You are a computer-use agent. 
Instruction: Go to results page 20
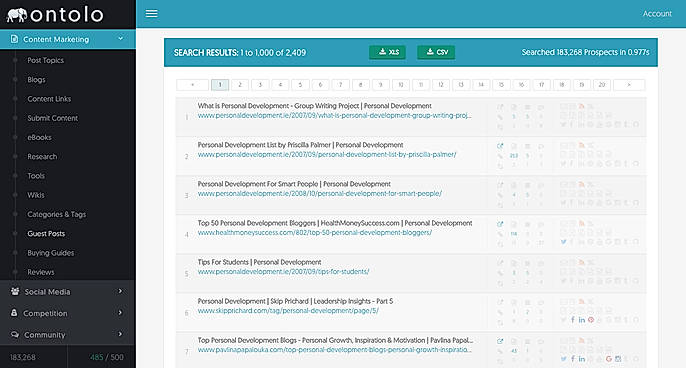pos(602,85)
